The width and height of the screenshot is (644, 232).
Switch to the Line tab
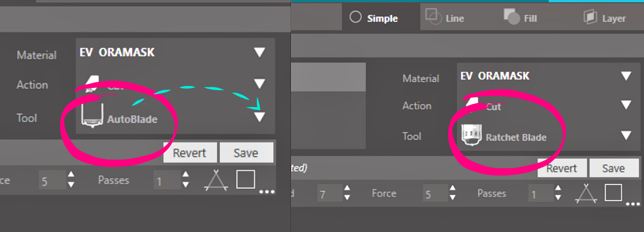[445, 18]
